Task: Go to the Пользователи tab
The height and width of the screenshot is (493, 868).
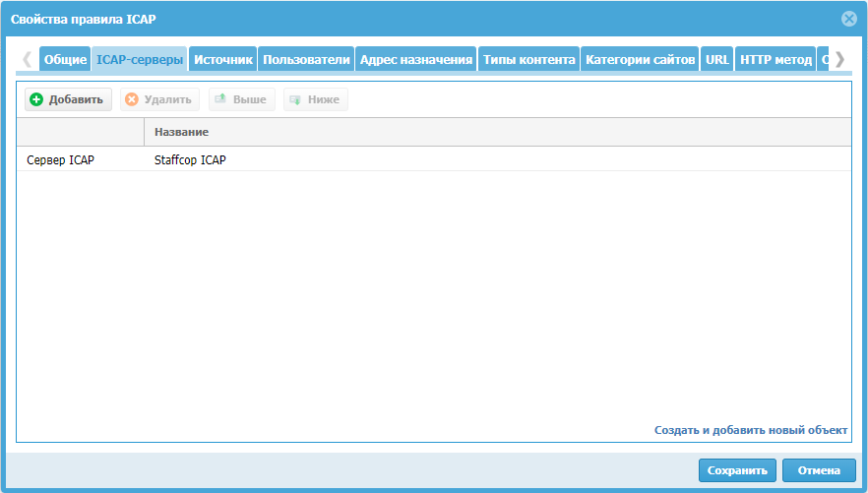Action: [x=306, y=59]
